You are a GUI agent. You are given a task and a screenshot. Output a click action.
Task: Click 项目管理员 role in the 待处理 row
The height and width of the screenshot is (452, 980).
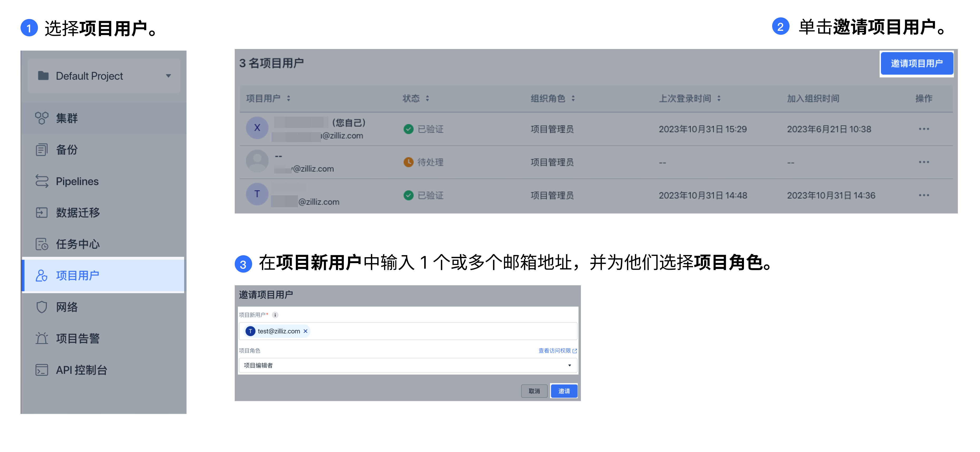tap(552, 163)
